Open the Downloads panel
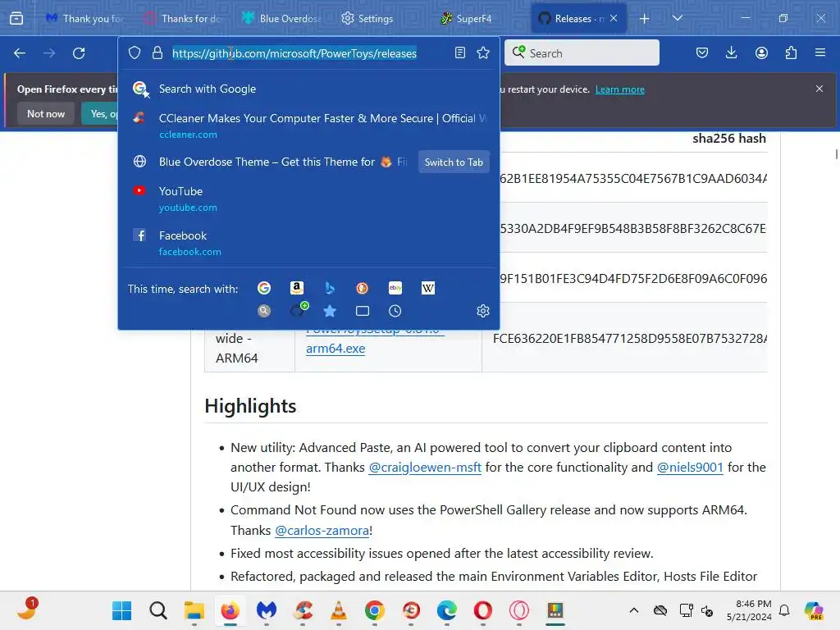This screenshot has width=840, height=630. [731, 52]
